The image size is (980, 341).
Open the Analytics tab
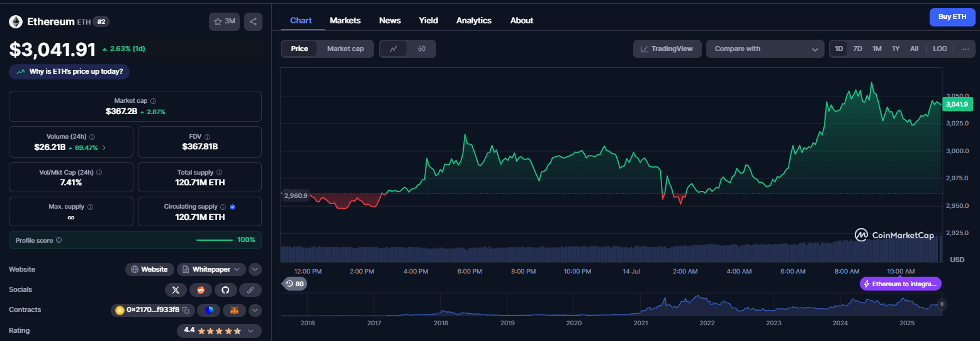click(x=474, y=20)
